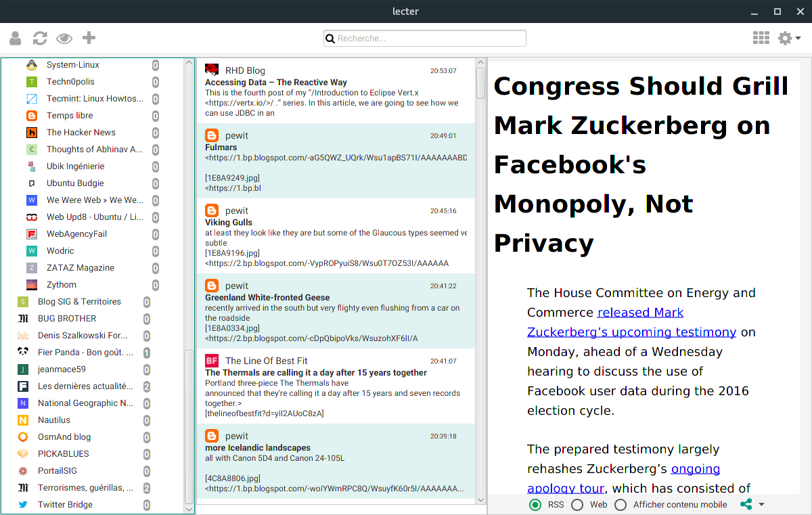Click the search field Recherche

coord(425,39)
